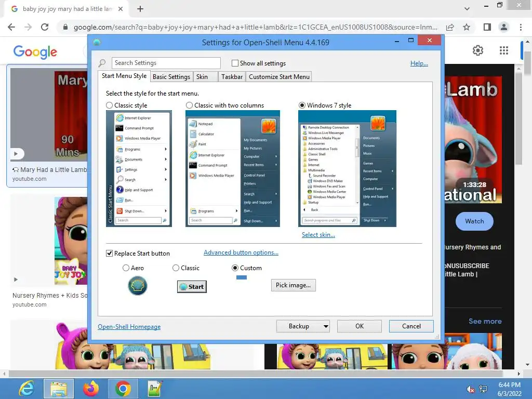Open the Help... link

tap(419, 63)
